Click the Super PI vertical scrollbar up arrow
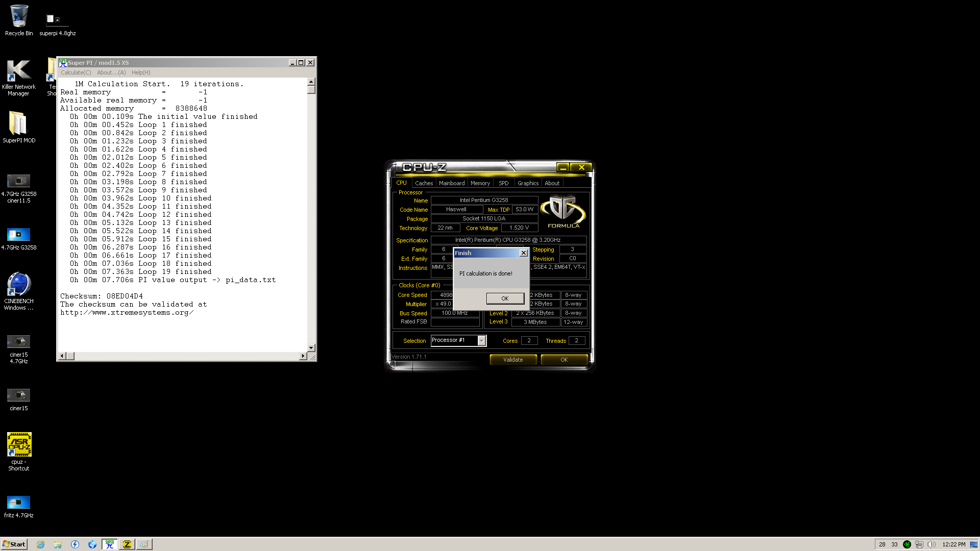The width and height of the screenshot is (980, 551). coord(311,82)
